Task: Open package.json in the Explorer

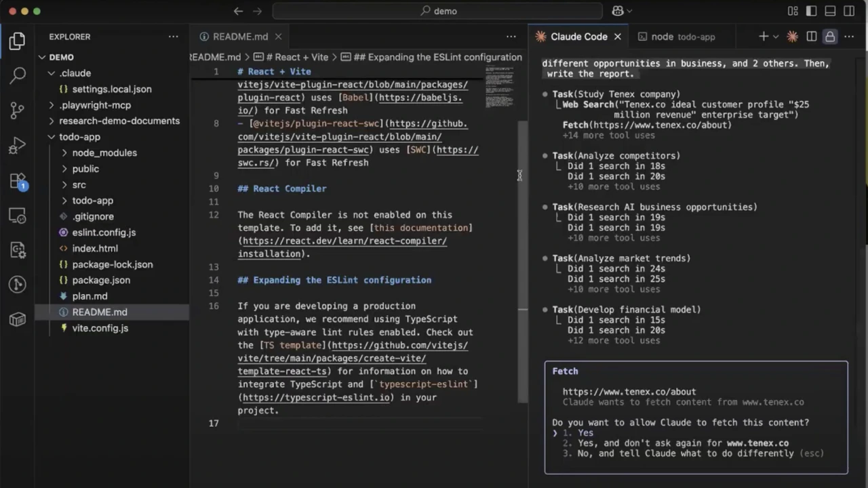Action: [x=101, y=280]
